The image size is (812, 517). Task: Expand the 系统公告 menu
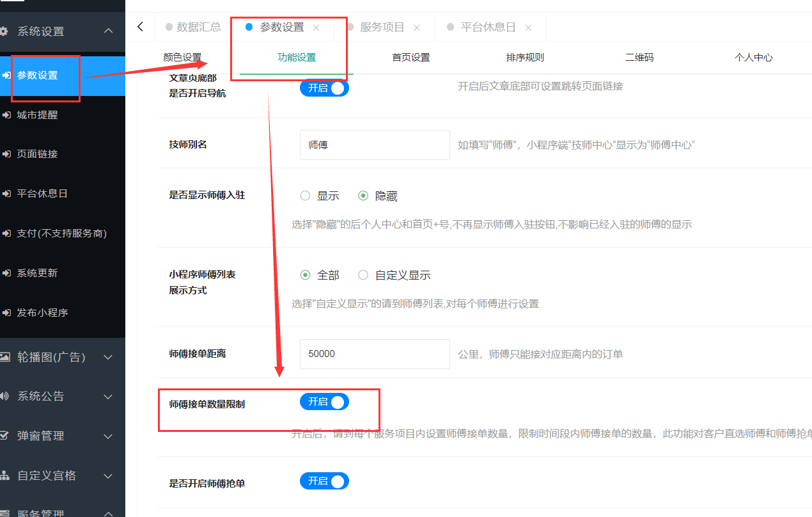(x=108, y=397)
